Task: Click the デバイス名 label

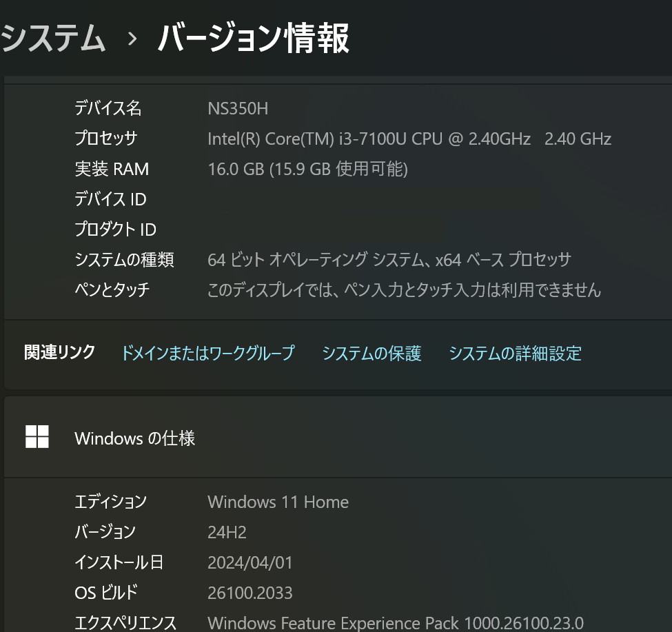Action: pyautogui.click(x=108, y=108)
